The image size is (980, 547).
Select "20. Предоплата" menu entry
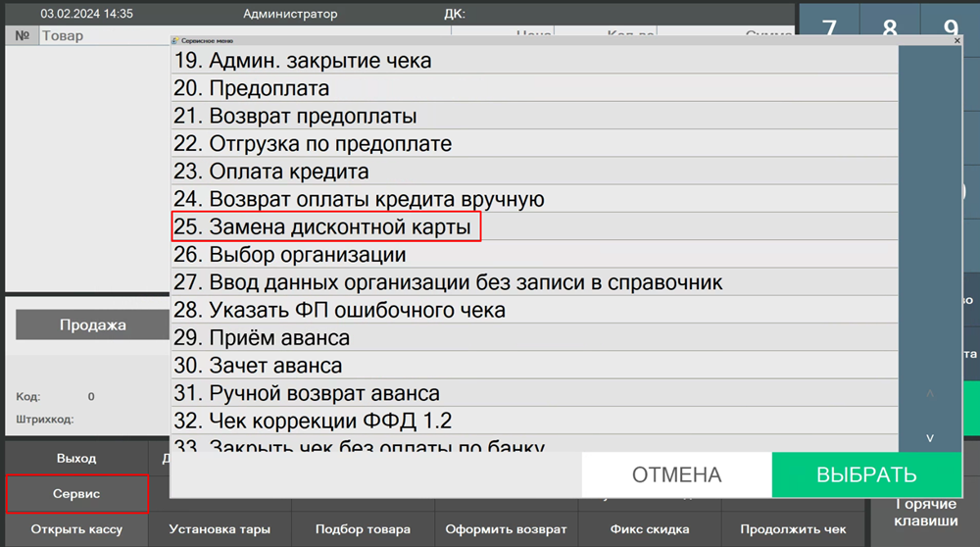click(269, 88)
